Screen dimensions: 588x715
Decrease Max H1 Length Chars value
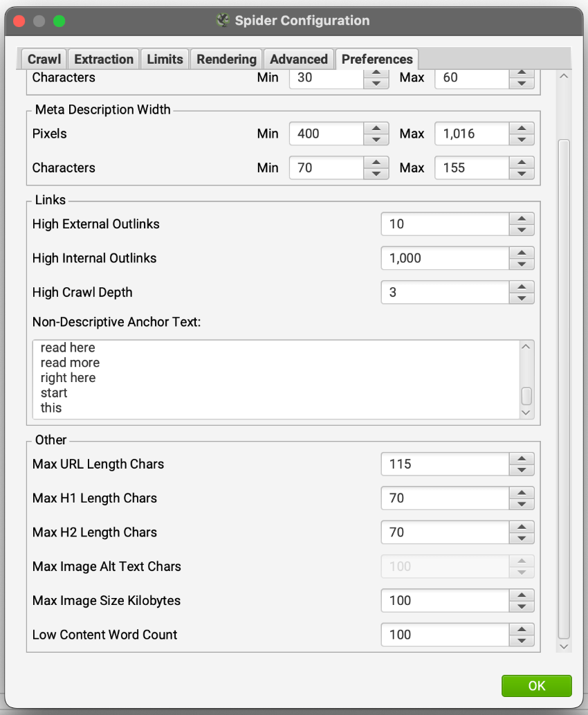(522, 504)
